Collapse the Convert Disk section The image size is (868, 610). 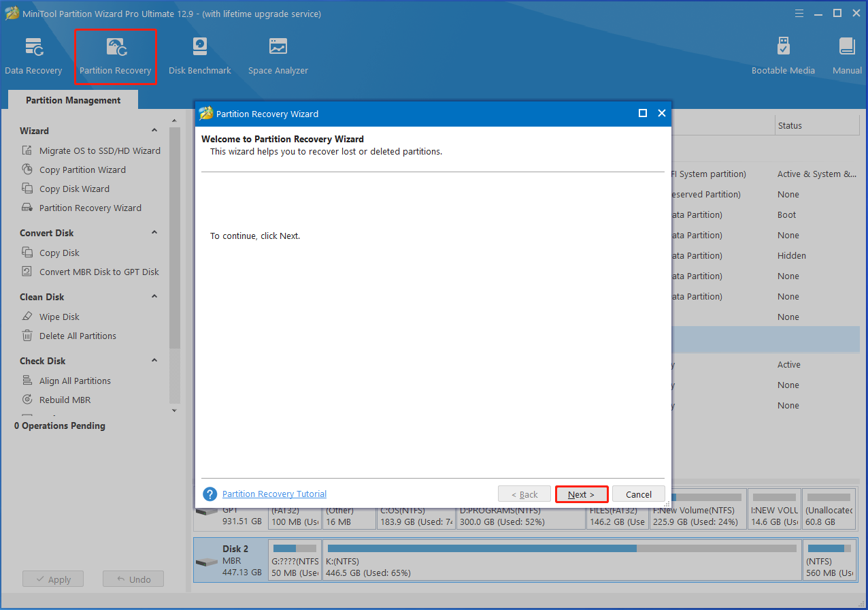point(154,232)
